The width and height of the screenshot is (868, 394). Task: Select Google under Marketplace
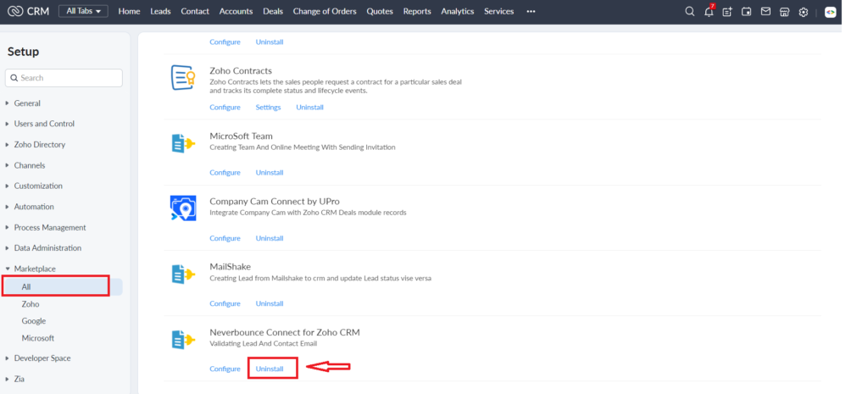pyautogui.click(x=34, y=321)
